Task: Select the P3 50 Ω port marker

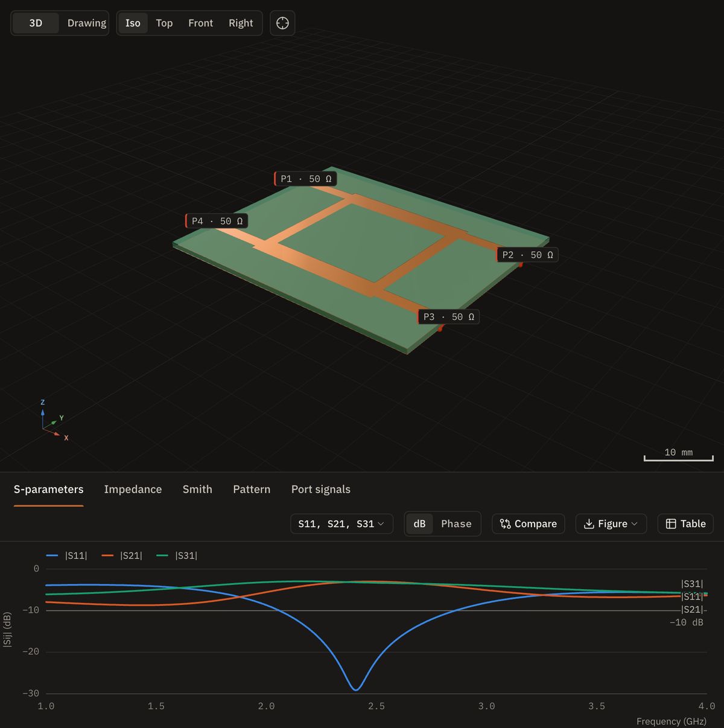Action: pyautogui.click(x=448, y=317)
